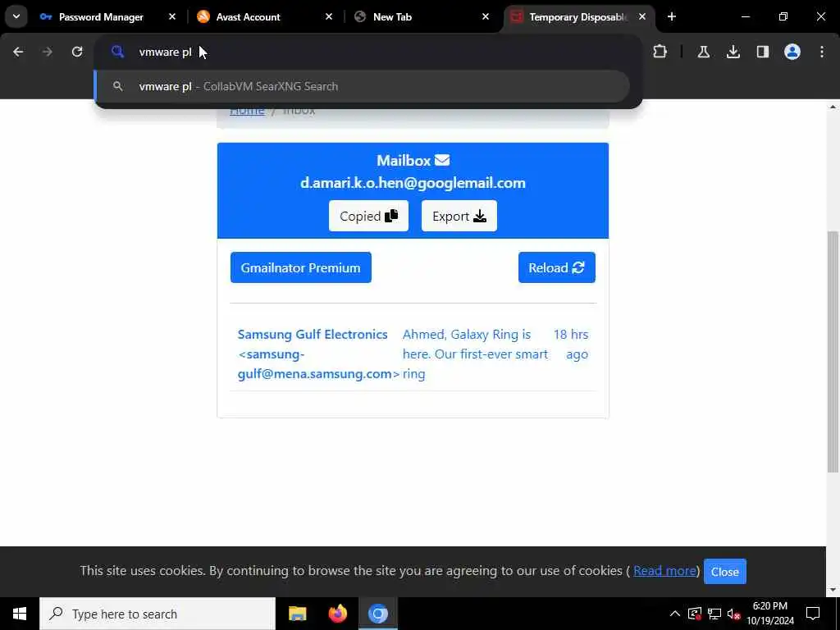Open the Windows Start menu
This screenshot has width=840, height=630.
coord(20,614)
